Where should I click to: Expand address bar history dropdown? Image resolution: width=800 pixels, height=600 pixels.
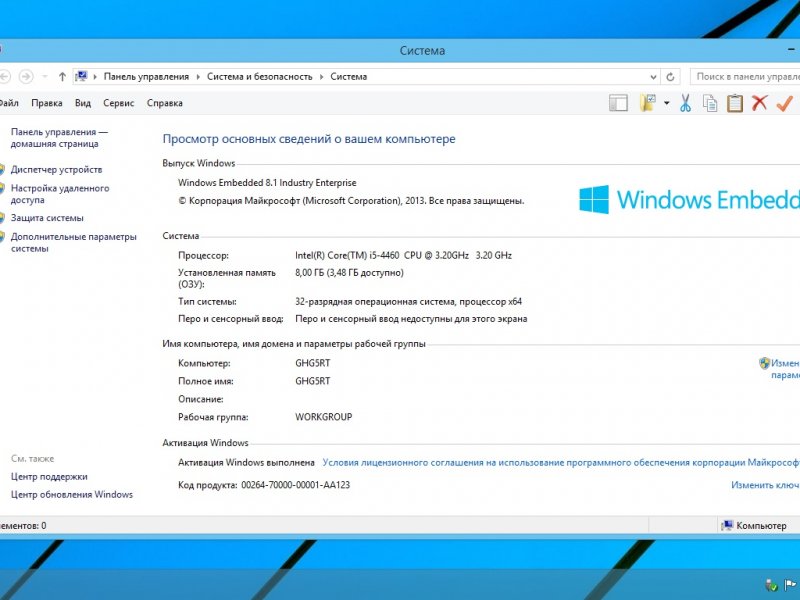pyautogui.click(x=653, y=77)
